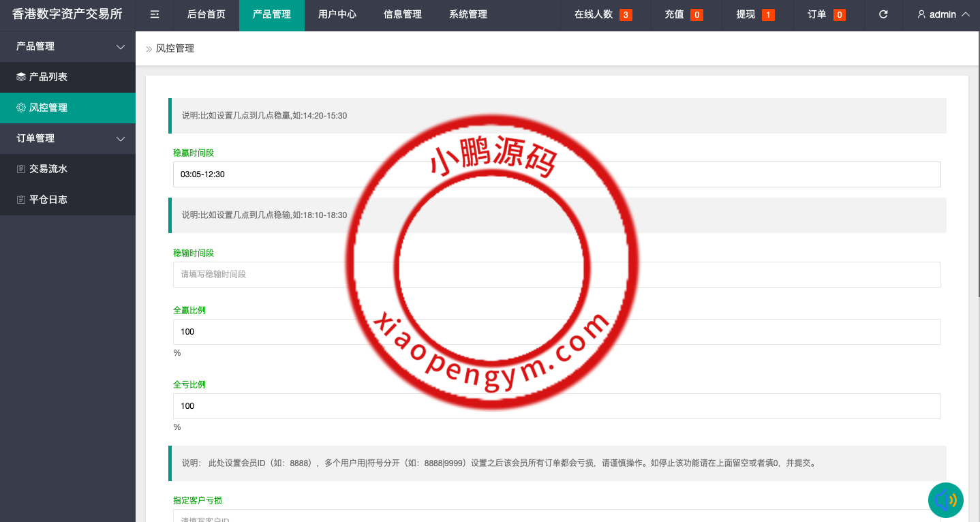Click the sidebar collapse hamburger icon
This screenshot has width=980, height=522.
coord(155,14)
